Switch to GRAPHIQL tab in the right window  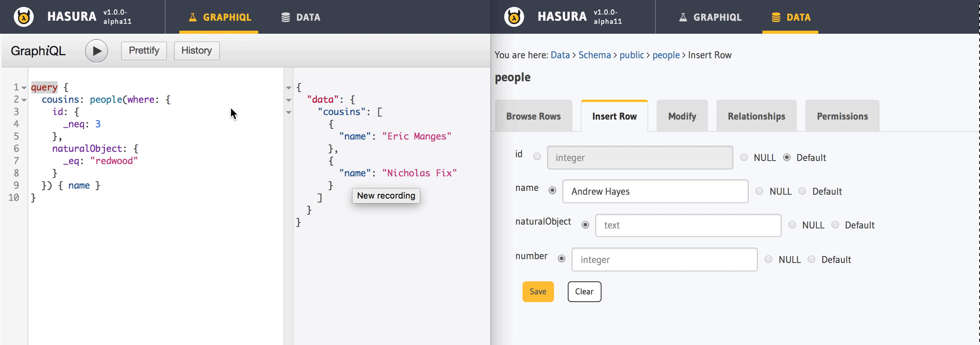[710, 17]
